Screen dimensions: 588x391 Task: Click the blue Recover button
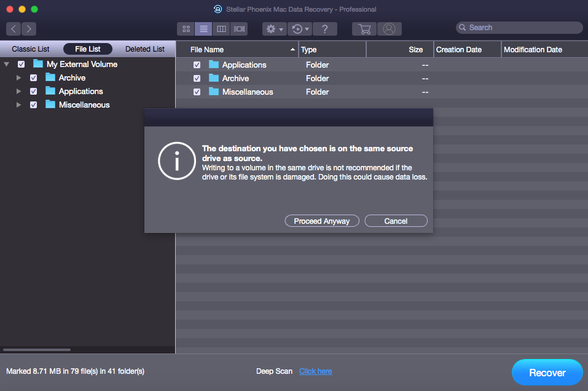click(547, 372)
